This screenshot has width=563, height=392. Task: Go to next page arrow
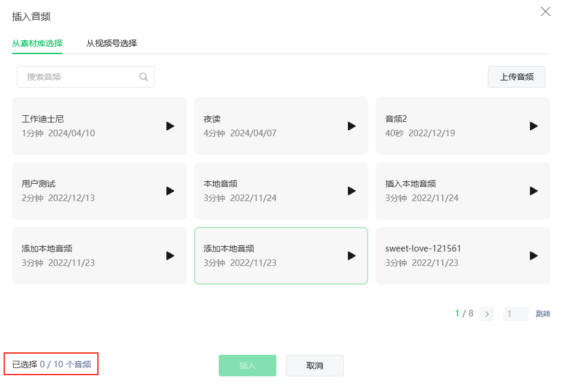487,314
